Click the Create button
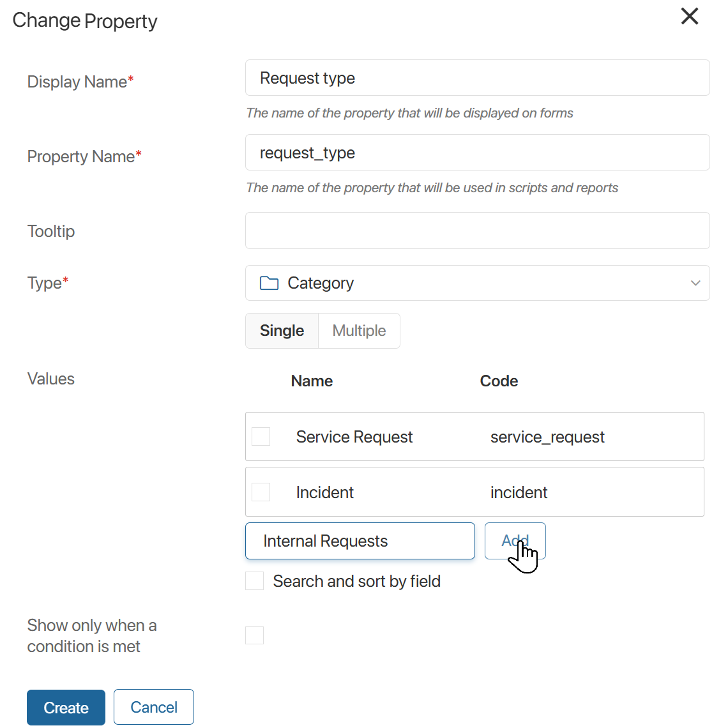The width and height of the screenshot is (721, 728). (66, 707)
